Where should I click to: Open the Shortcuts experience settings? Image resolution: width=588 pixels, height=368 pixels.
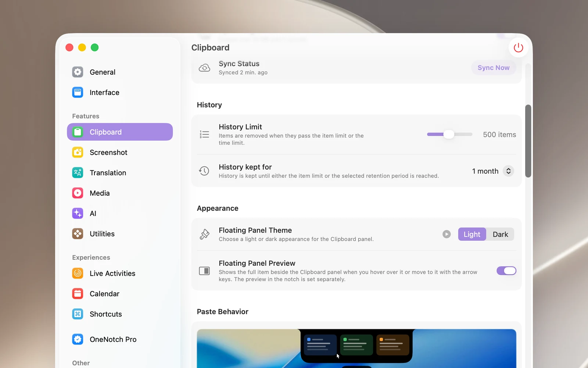pyautogui.click(x=120, y=314)
